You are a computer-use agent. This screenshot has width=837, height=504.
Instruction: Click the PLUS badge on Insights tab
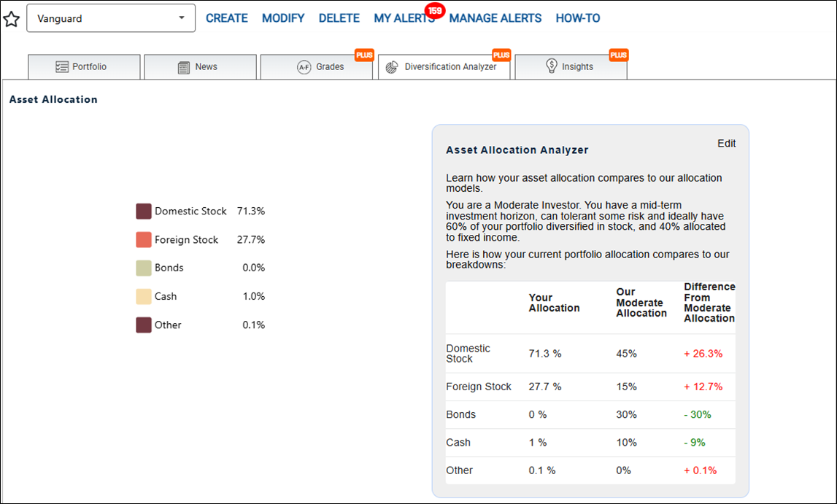click(x=619, y=55)
